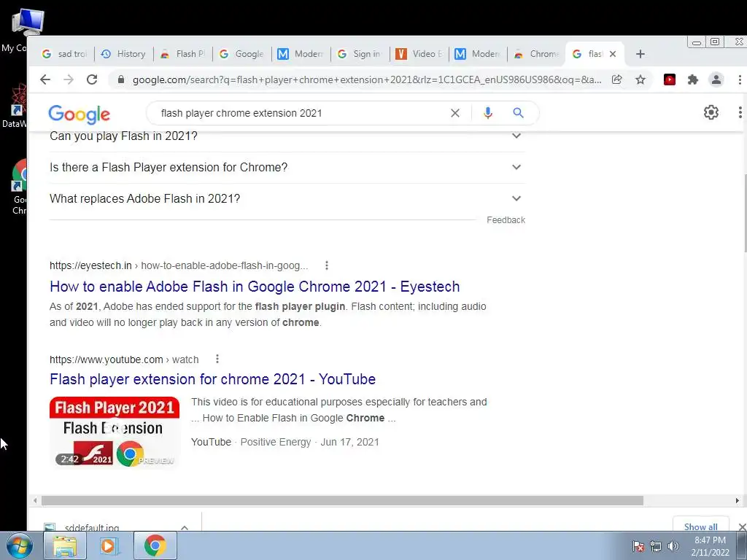Click the scrollbar right arrow
Image resolution: width=747 pixels, height=560 pixels.
737,500
